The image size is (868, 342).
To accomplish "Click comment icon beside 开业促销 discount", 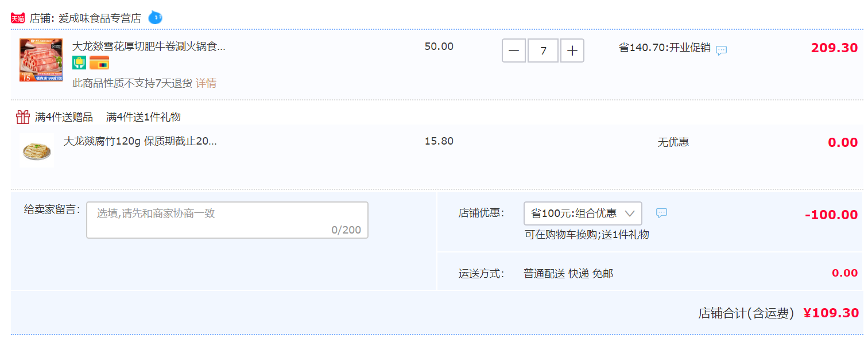I will (x=722, y=50).
